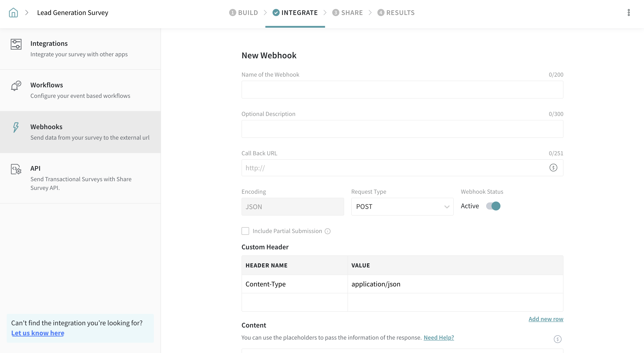This screenshot has width=644, height=353.
Task: Click the Let us know here link
Action: coord(38,333)
